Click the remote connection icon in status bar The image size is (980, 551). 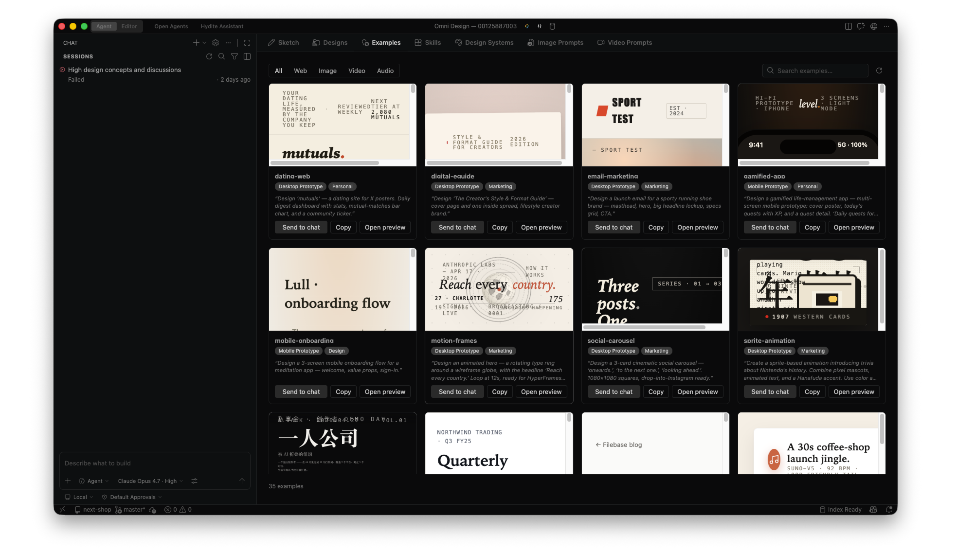(62, 509)
